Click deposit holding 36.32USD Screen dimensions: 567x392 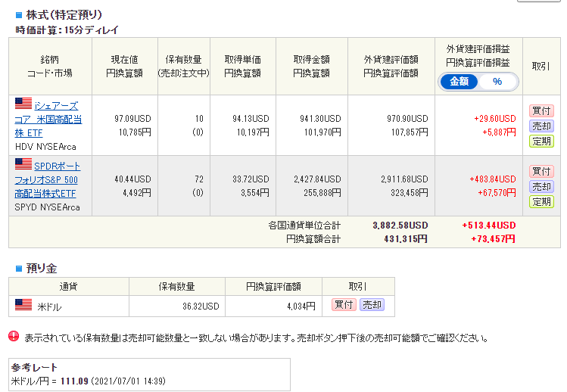tap(201, 306)
